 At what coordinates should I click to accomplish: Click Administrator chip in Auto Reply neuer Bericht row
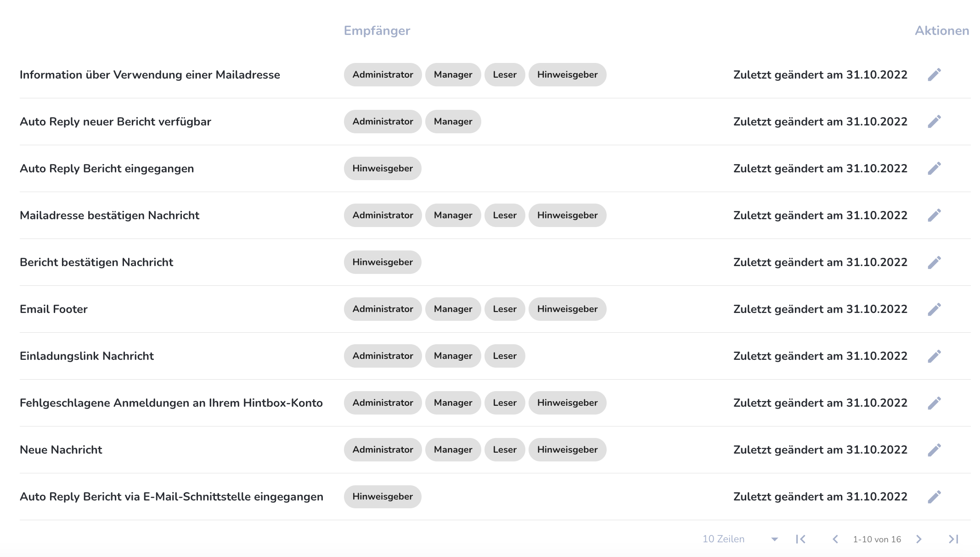pos(383,121)
